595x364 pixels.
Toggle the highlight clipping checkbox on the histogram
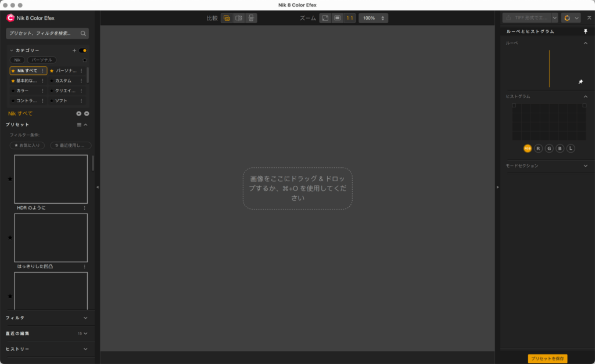pyautogui.click(x=585, y=106)
